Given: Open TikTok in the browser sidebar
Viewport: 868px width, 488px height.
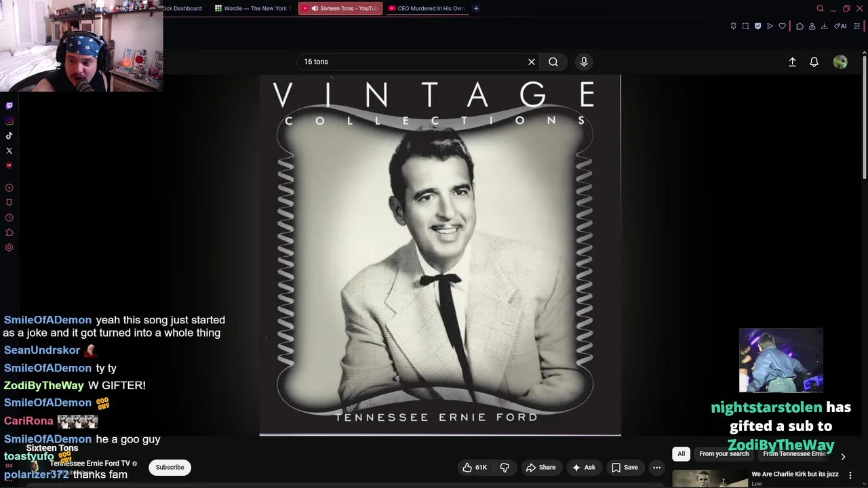Looking at the screenshot, I should [x=9, y=136].
